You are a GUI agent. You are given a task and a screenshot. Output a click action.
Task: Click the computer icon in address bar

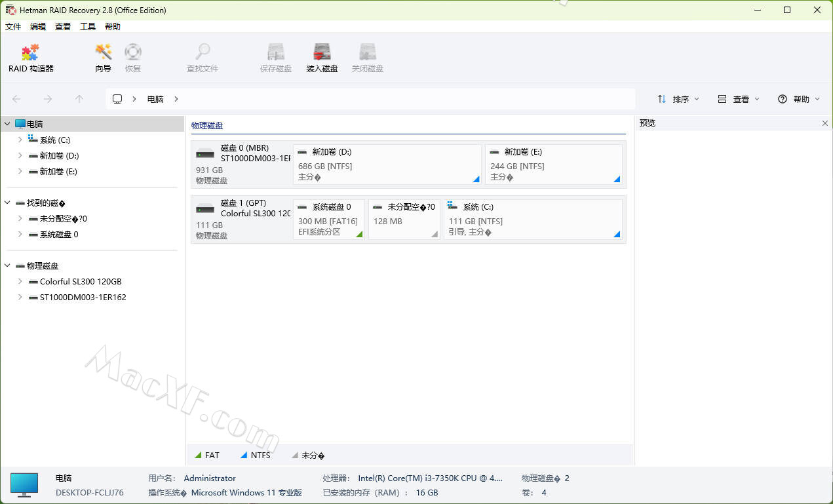(x=117, y=99)
